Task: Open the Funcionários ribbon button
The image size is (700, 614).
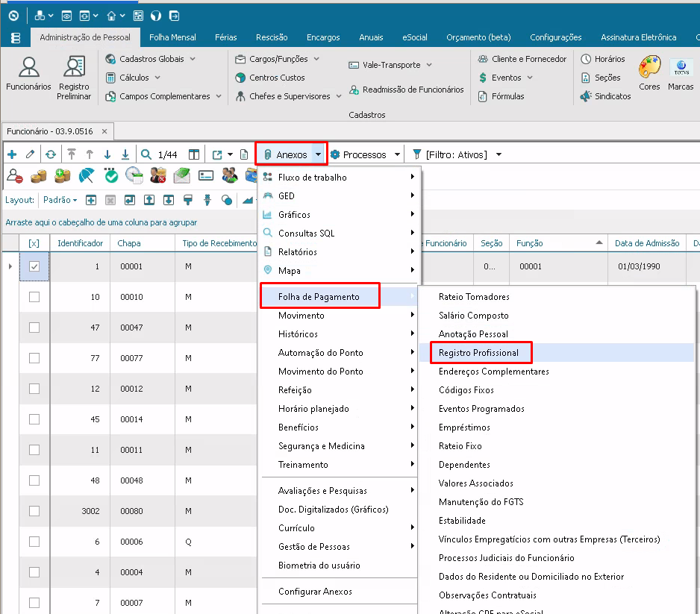Action: 28,74
